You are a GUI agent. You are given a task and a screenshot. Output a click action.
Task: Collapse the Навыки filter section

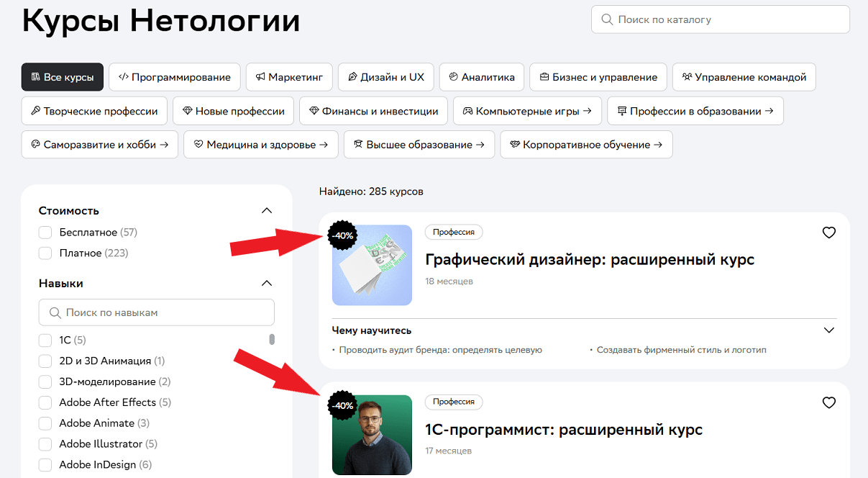(x=267, y=284)
